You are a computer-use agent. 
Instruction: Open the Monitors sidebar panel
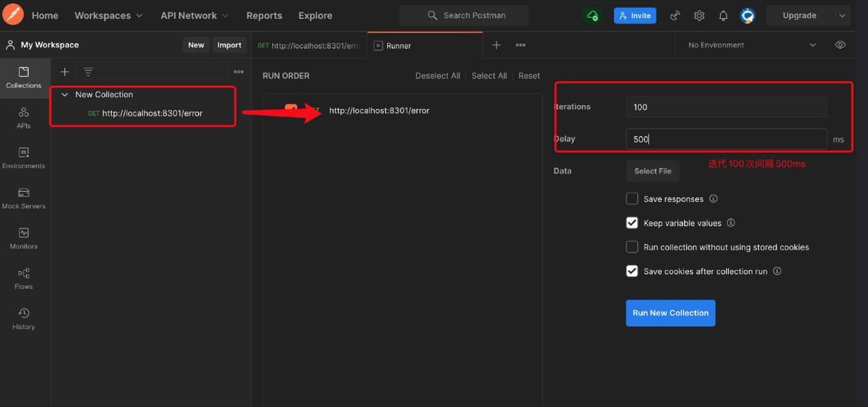[x=24, y=239]
